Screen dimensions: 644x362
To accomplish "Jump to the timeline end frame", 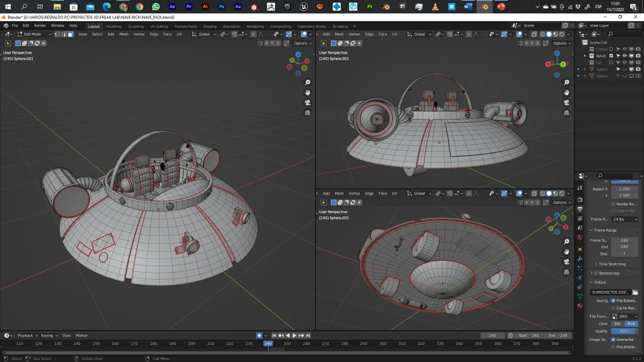I will pyautogui.click(x=308, y=335).
